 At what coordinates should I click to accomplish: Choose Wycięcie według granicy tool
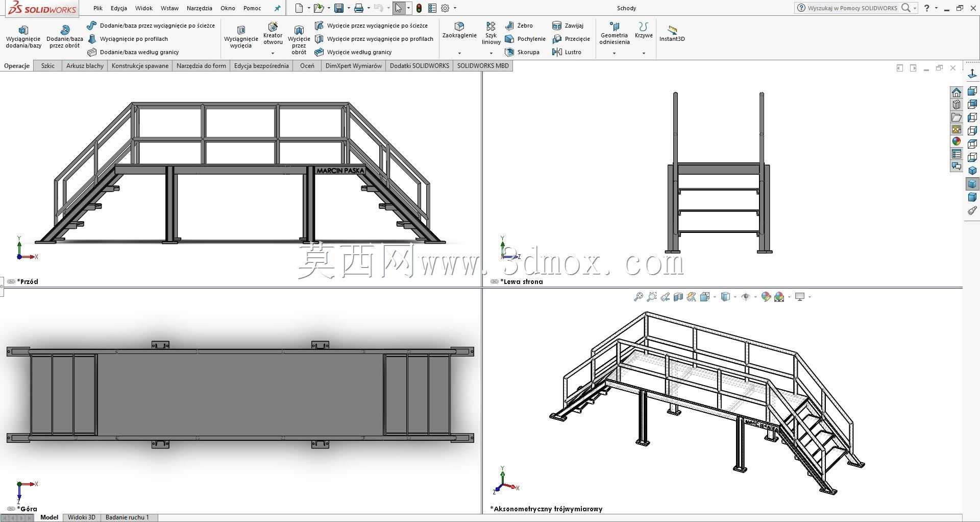coord(353,52)
